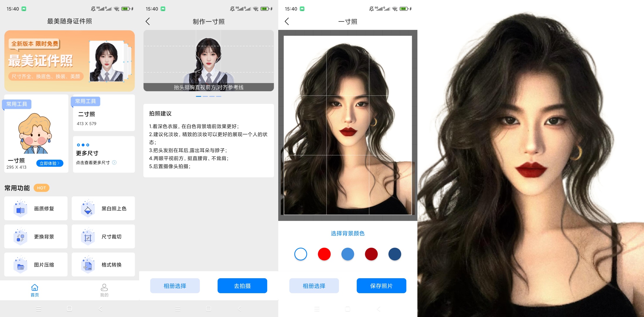Open the 画质修复 image repair tool
This screenshot has height=317, width=644.
click(36, 208)
